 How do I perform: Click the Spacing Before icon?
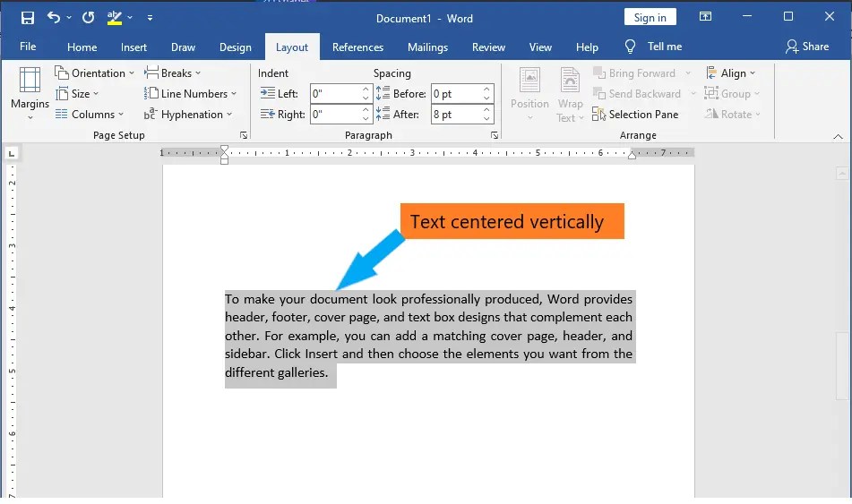coord(383,93)
